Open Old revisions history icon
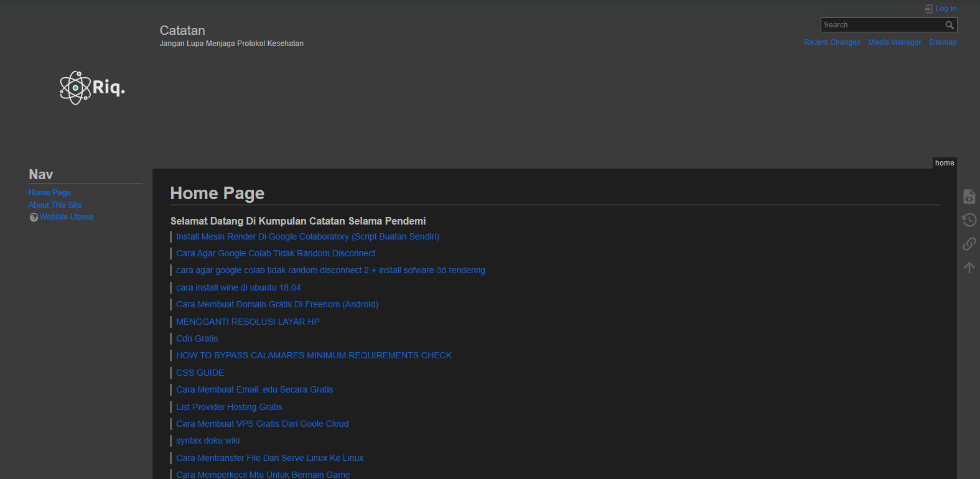 coord(969,220)
